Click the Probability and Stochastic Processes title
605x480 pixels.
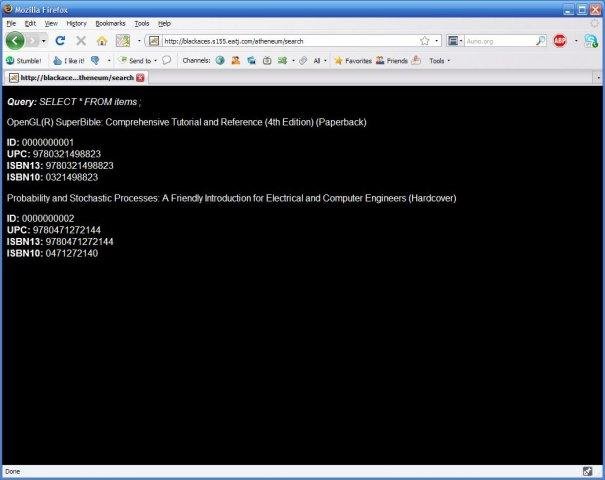click(x=232, y=198)
